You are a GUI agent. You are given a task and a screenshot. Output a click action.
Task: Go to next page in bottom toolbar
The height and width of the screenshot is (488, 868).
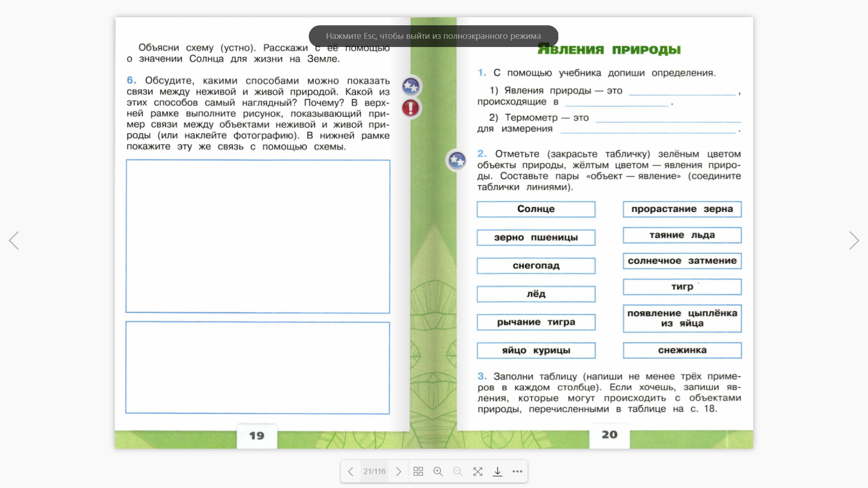click(x=398, y=472)
